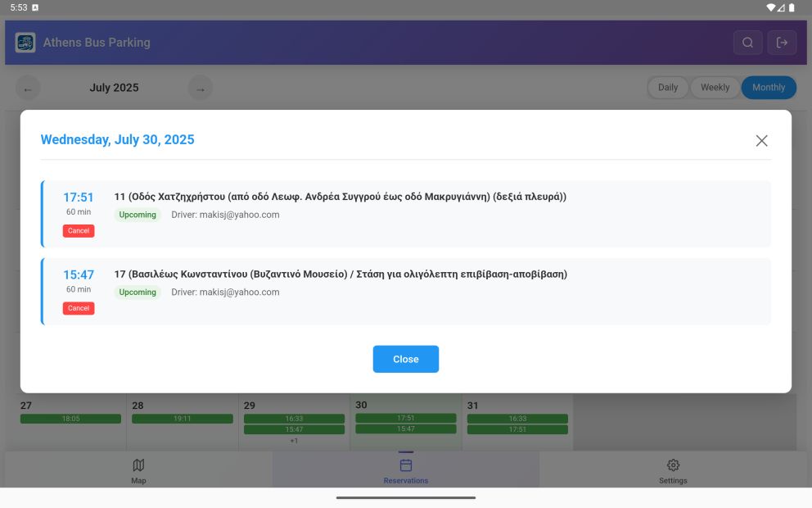812x508 pixels.
Task: Select 15:47 reservation on day 30
Action: (x=405, y=429)
